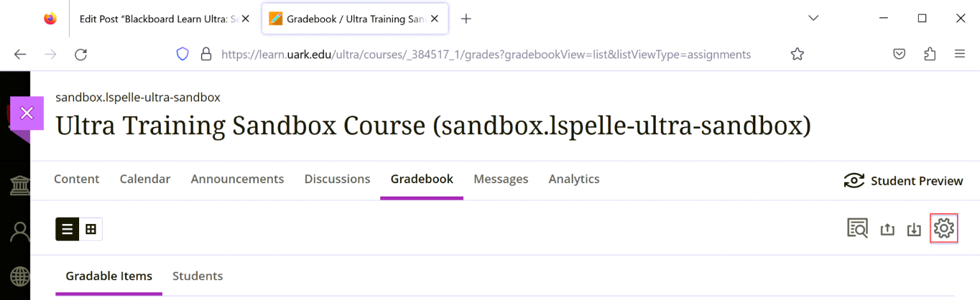The width and height of the screenshot is (980, 300).
Task: Open the profile icon in sidebar
Action: pyautogui.click(x=19, y=231)
